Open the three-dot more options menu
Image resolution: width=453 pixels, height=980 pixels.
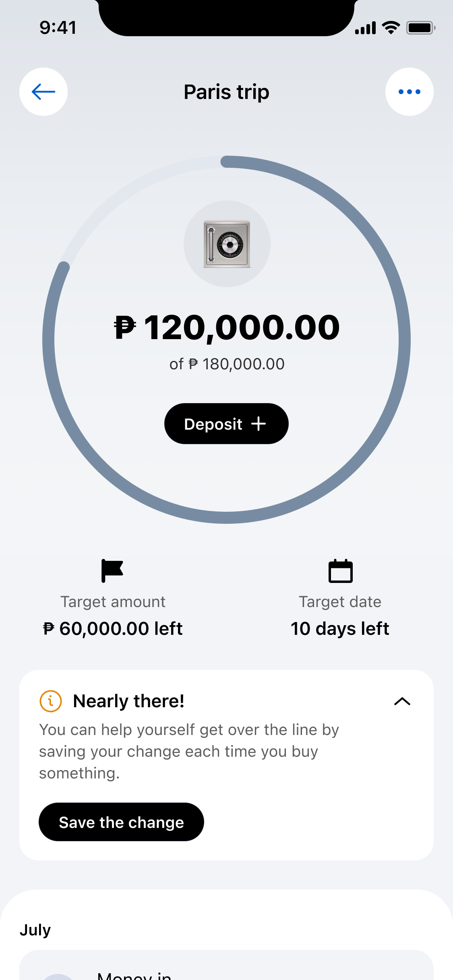409,92
